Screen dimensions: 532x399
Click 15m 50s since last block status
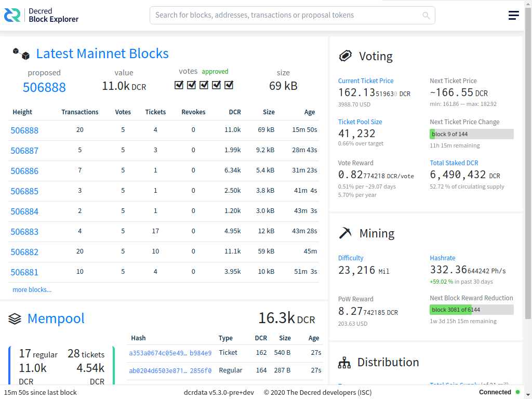point(41,393)
